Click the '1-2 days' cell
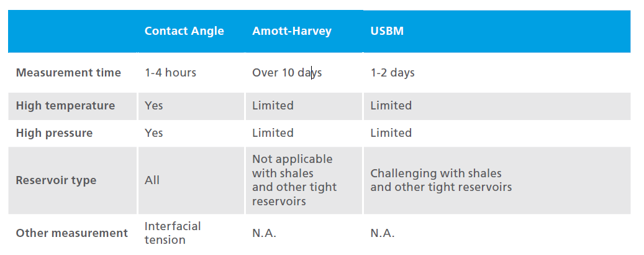 pyautogui.click(x=392, y=73)
